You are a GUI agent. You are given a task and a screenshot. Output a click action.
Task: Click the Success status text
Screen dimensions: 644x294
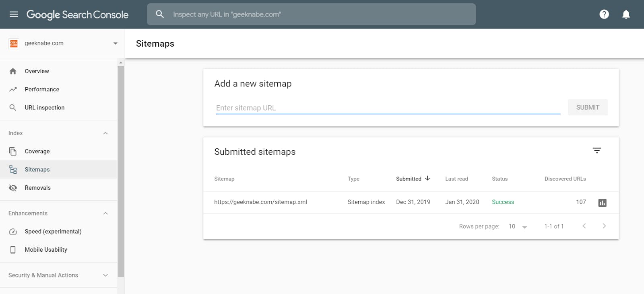[x=503, y=202]
